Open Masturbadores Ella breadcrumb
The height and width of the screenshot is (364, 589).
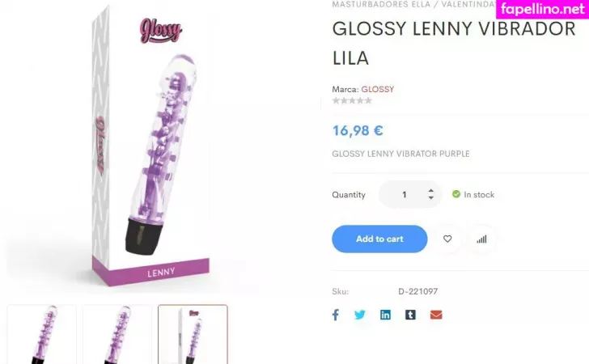tap(381, 5)
